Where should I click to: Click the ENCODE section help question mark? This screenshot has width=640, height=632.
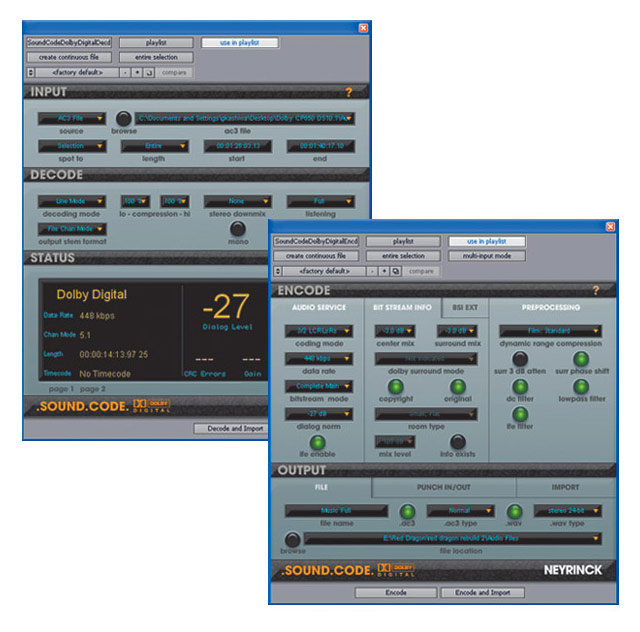(x=596, y=290)
